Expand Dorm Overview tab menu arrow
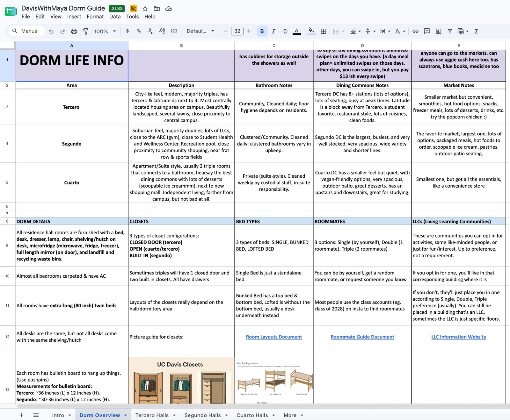 (x=126, y=415)
